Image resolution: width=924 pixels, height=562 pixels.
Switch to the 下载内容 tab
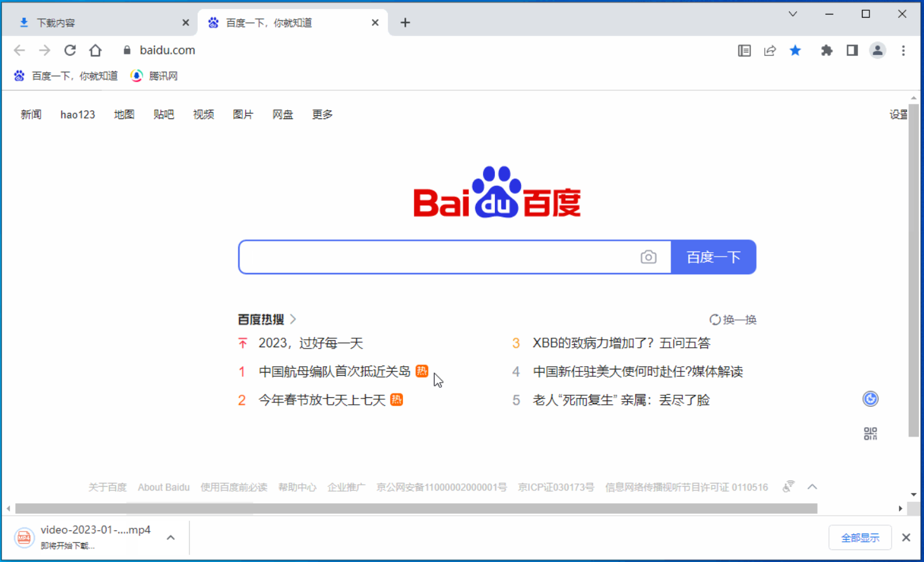coord(101,23)
